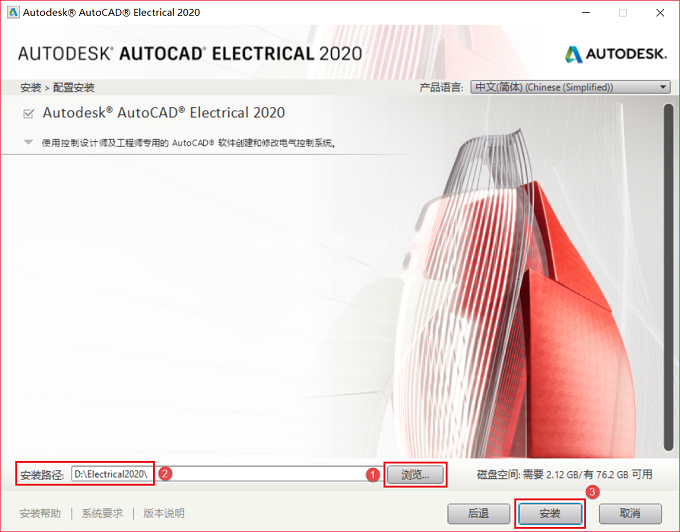680x532 pixels.
Task: Click the 安装 install button
Action: click(x=550, y=513)
